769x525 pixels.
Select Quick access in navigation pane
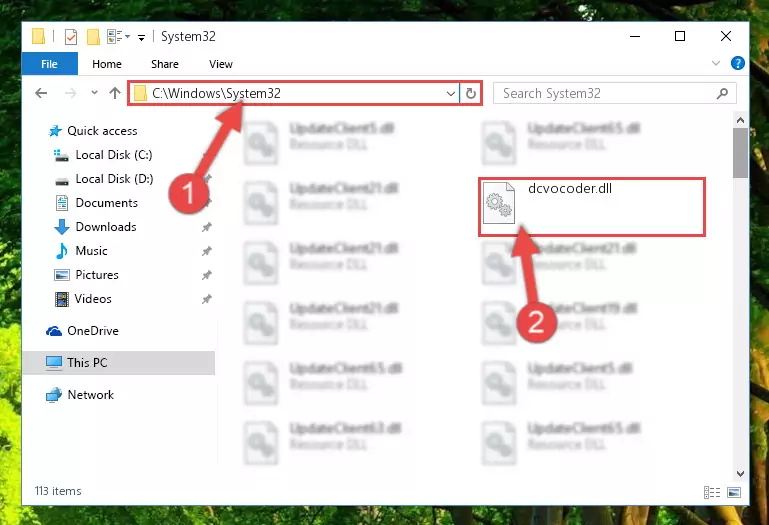click(102, 131)
